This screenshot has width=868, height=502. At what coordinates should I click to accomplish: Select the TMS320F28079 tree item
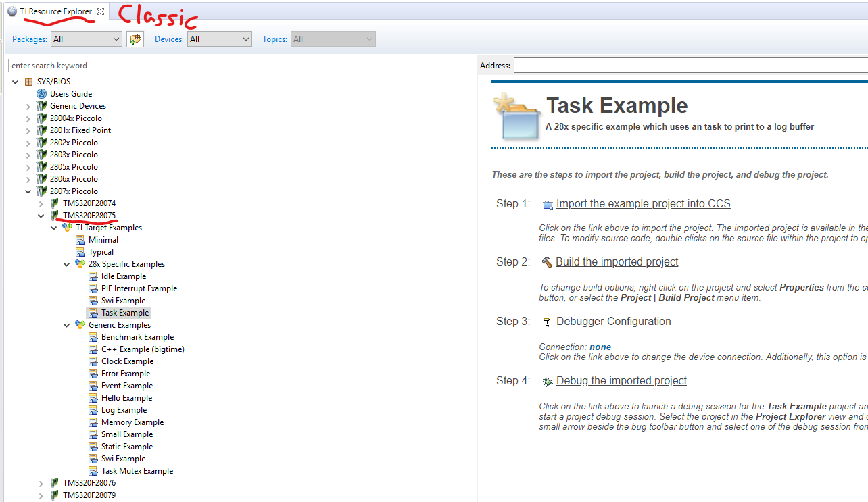(x=89, y=495)
